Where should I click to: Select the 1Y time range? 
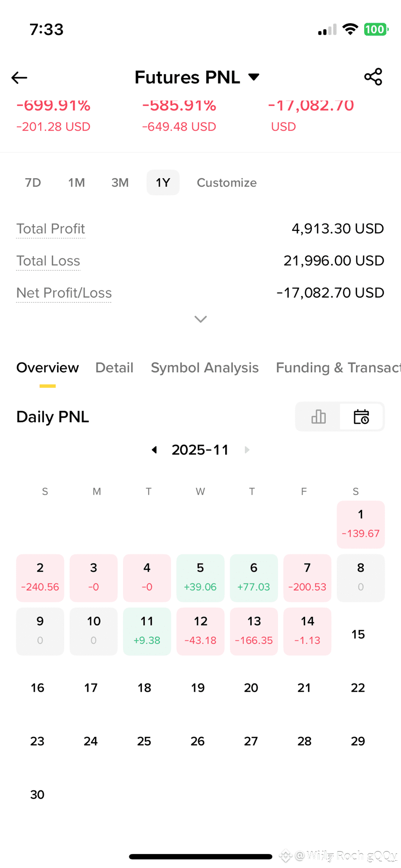(163, 183)
